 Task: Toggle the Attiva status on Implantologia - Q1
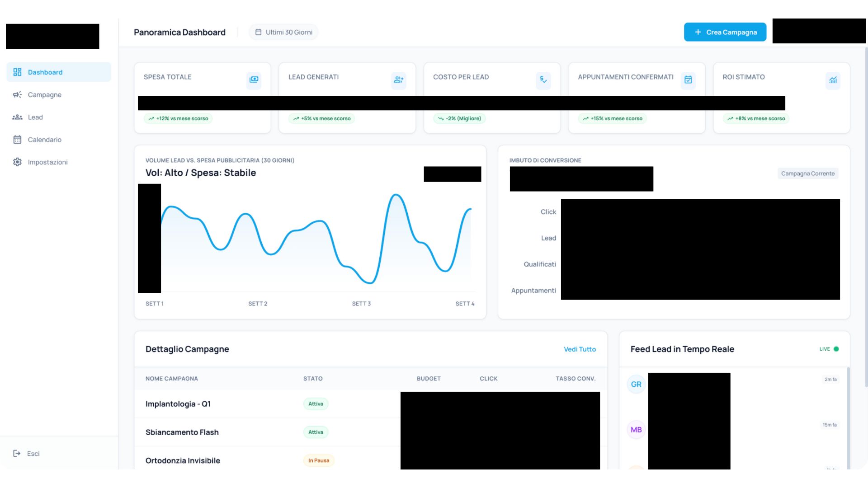point(316,404)
